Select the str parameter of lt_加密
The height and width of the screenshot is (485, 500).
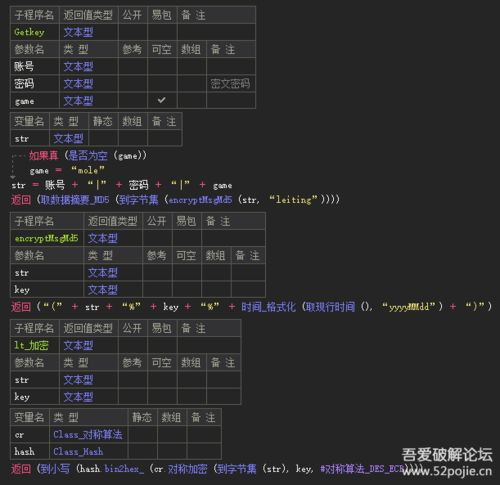coord(35,380)
